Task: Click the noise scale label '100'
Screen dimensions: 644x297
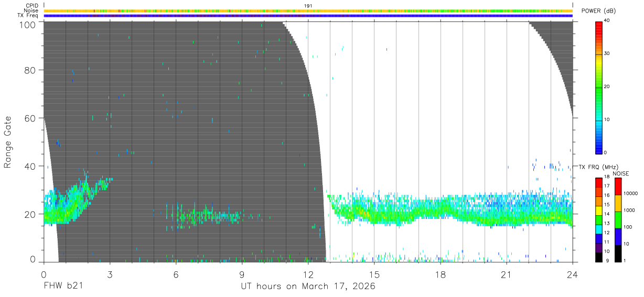Action: [x=628, y=227]
